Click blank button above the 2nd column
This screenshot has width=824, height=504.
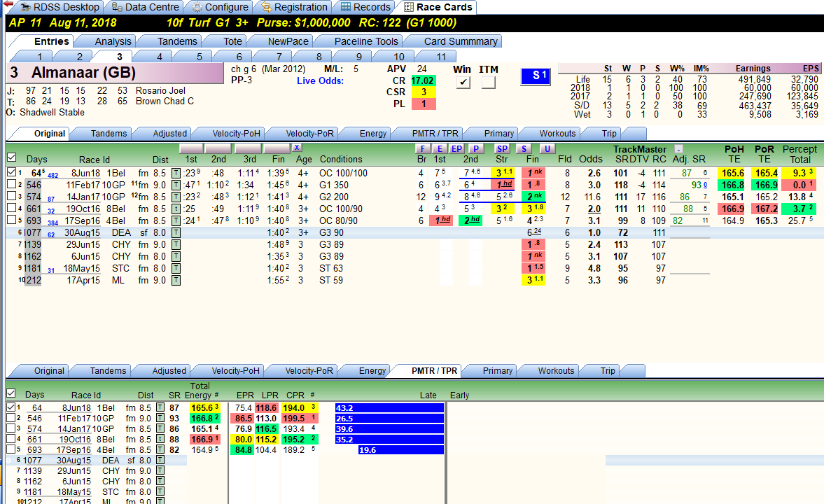point(218,148)
